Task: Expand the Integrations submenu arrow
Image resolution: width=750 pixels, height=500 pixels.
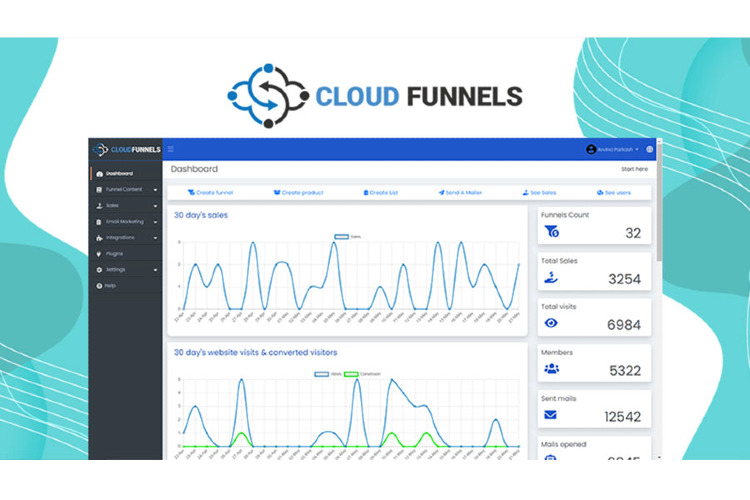Action: pyautogui.click(x=155, y=238)
